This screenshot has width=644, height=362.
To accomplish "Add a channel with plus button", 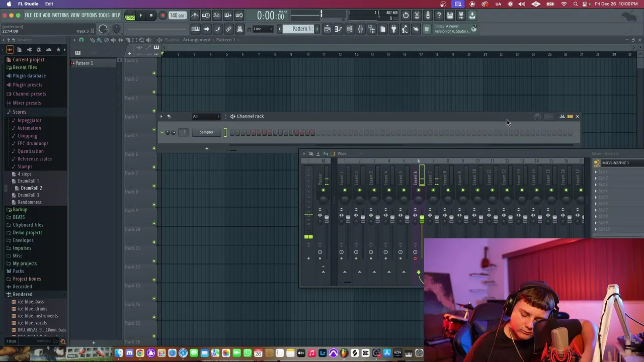I will click(x=206, y=148).
